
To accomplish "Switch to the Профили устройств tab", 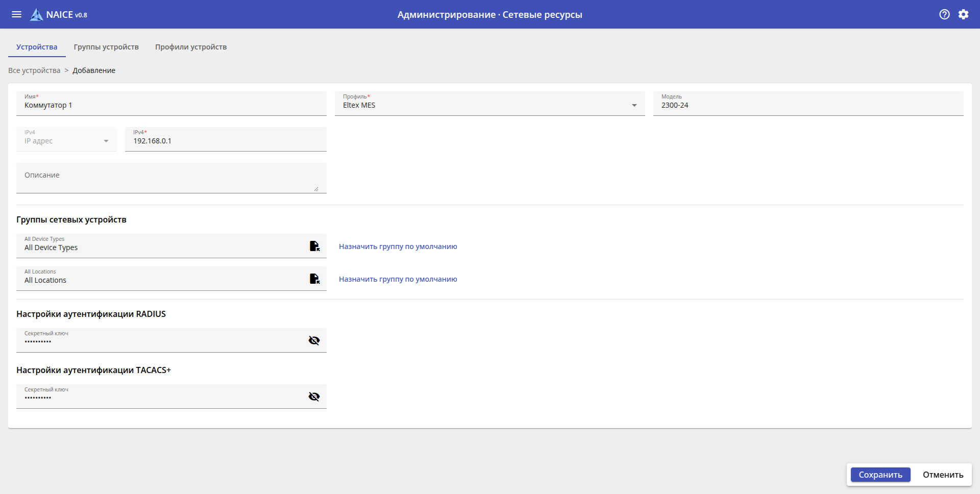I will [191, 47].
